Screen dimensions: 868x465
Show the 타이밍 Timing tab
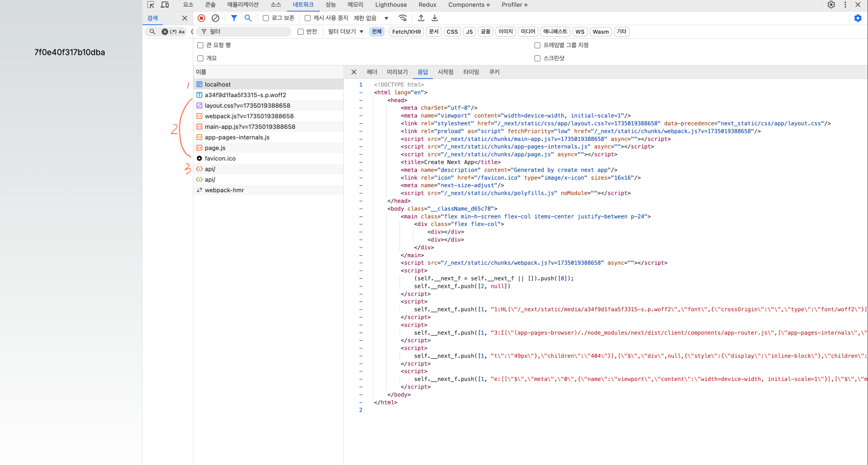point(471,72)
